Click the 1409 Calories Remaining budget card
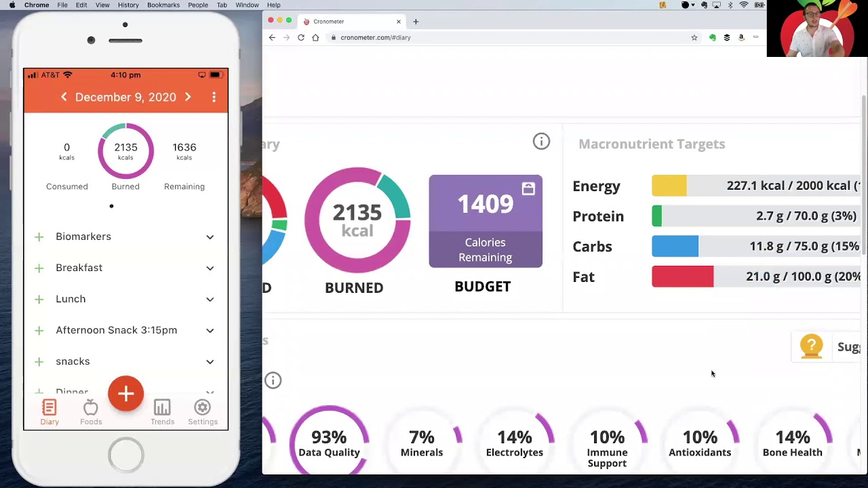This screenshot has height=488, width=868. [x=486, y=221]
